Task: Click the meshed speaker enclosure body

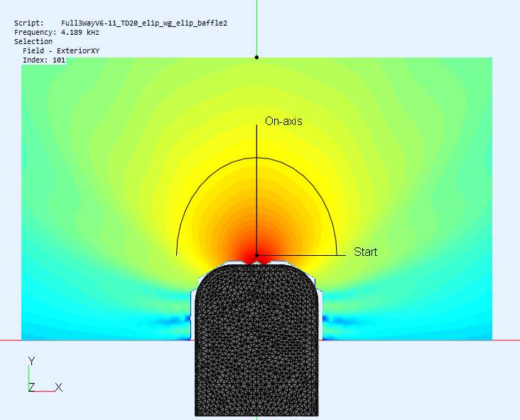Action: [256, 340]
